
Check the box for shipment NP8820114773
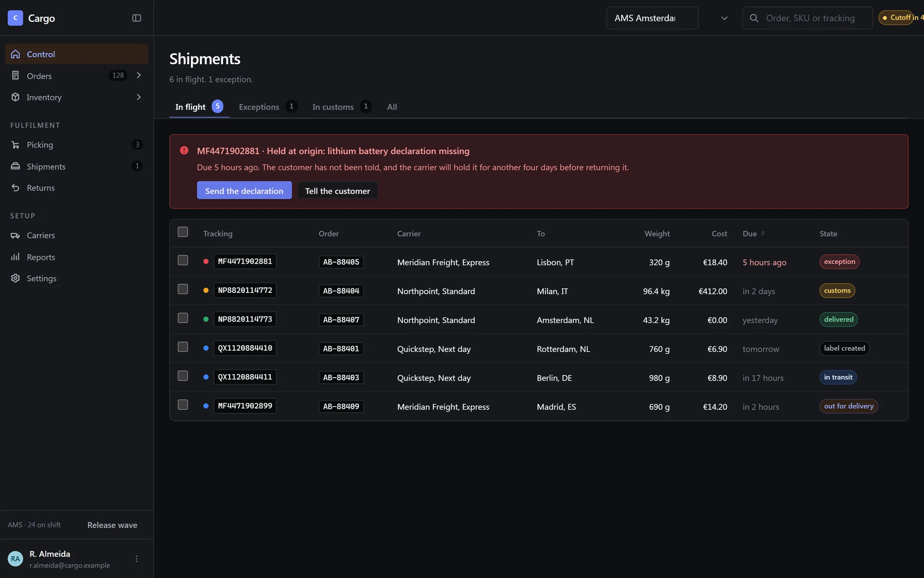tap(183, 318)
